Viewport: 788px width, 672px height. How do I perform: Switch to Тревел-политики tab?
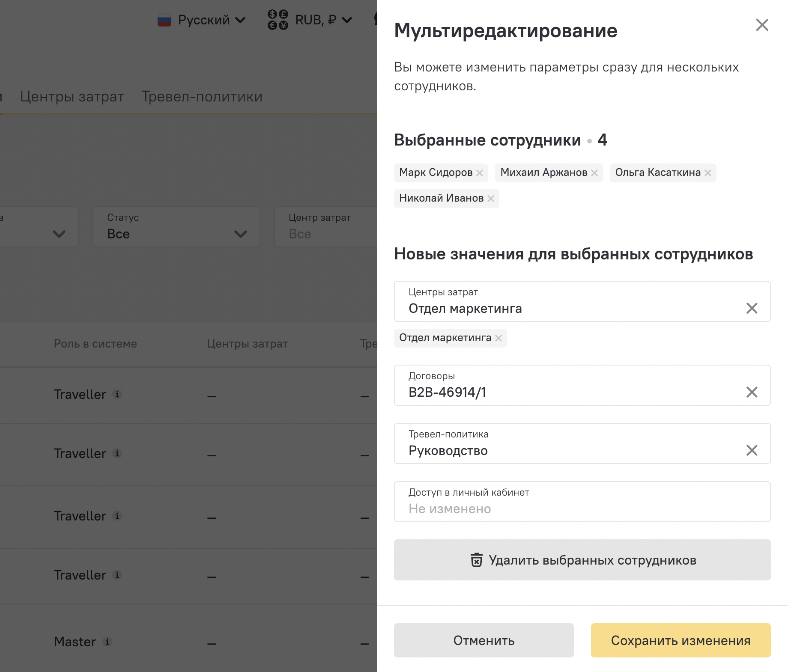pyautogui.click(x=202, y=97)
